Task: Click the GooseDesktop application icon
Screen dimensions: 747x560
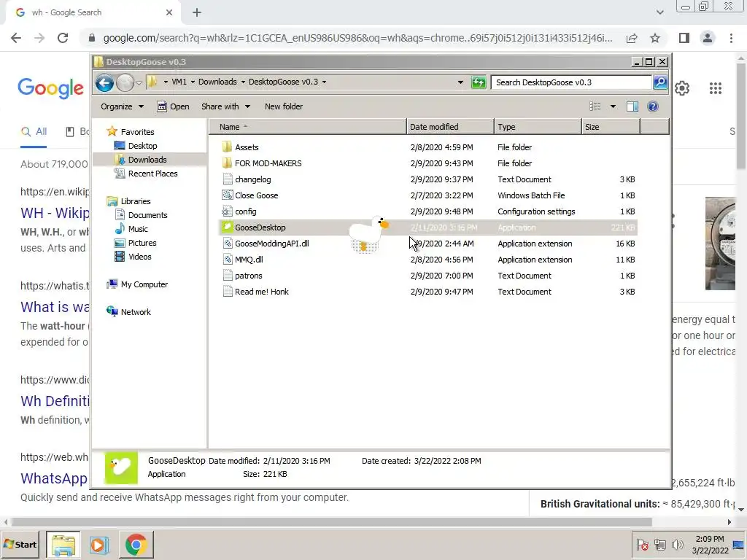Action: pos(228,227)
